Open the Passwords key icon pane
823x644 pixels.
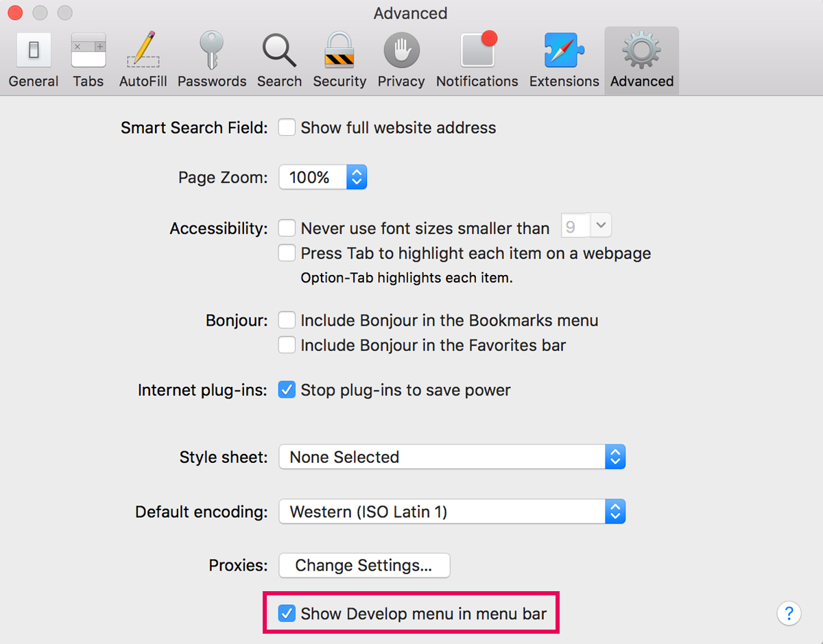(212, 60)
